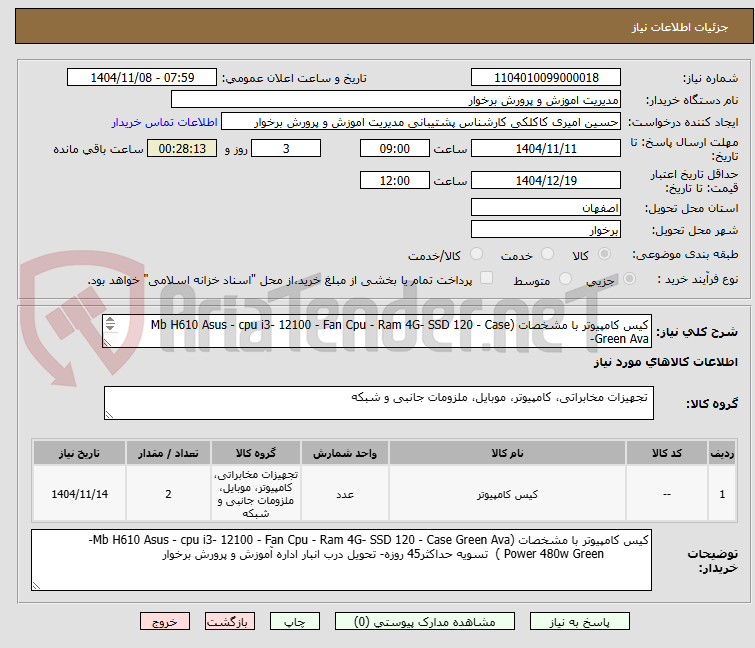This screenshot has height=648, width=755.
Task: Click the خروج exit button
Action: (x=165, y=622)
